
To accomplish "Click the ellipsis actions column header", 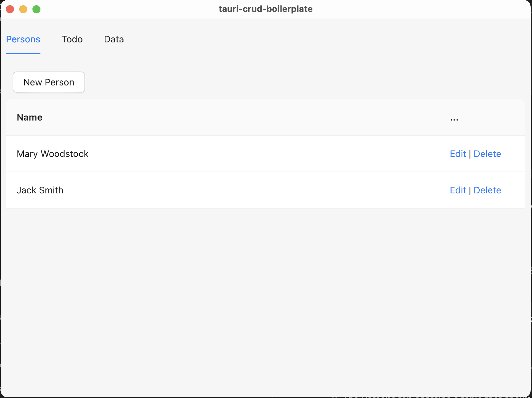I will point(454,119).
